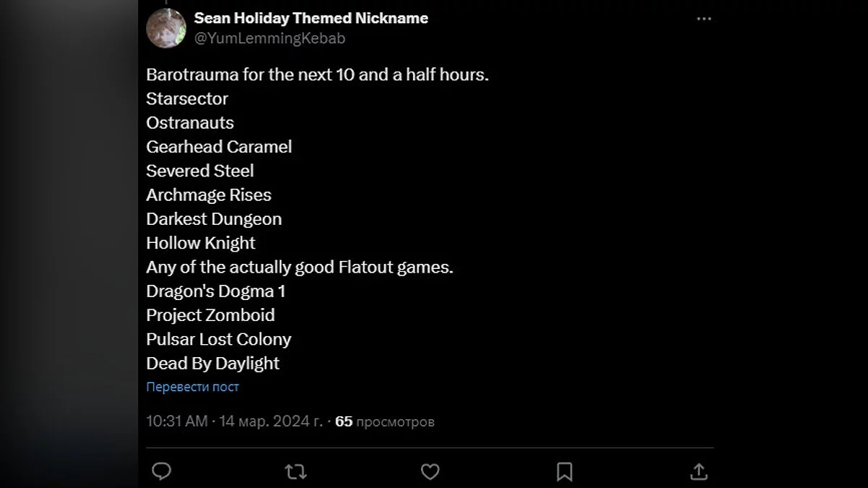Image resolution: width=868 pixels, height=488 pixels.
Task: Click the "Project Zomboid" text line
Action: point(210,315)
